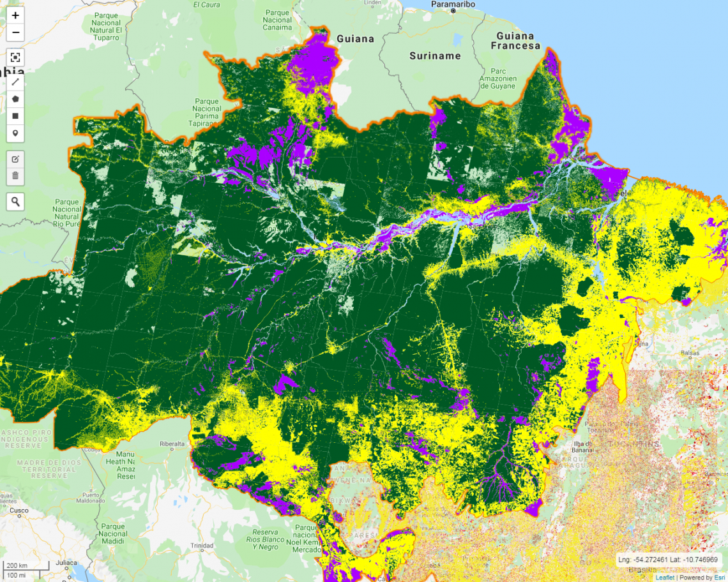
Task: Click the Riberalta town label
Action: (172, 443)
